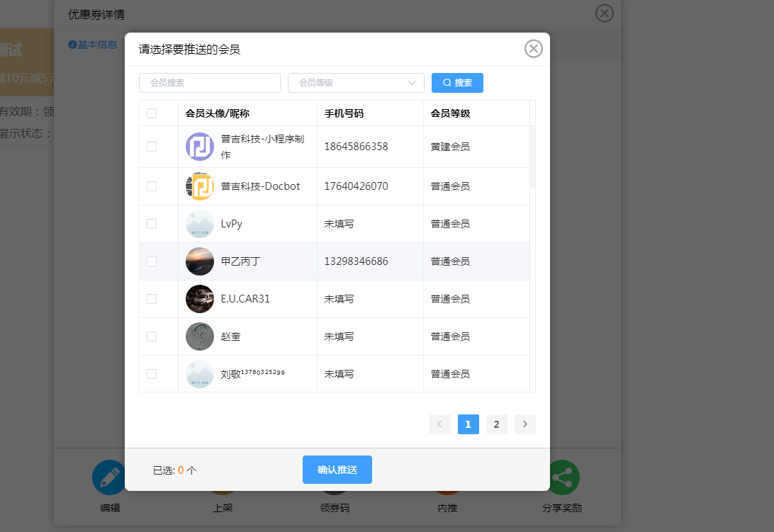Tick the checkbox for 刘敬13780325299
Image resolution: width=774 pixels, height=532 pixels.
(x=152, y=373)
